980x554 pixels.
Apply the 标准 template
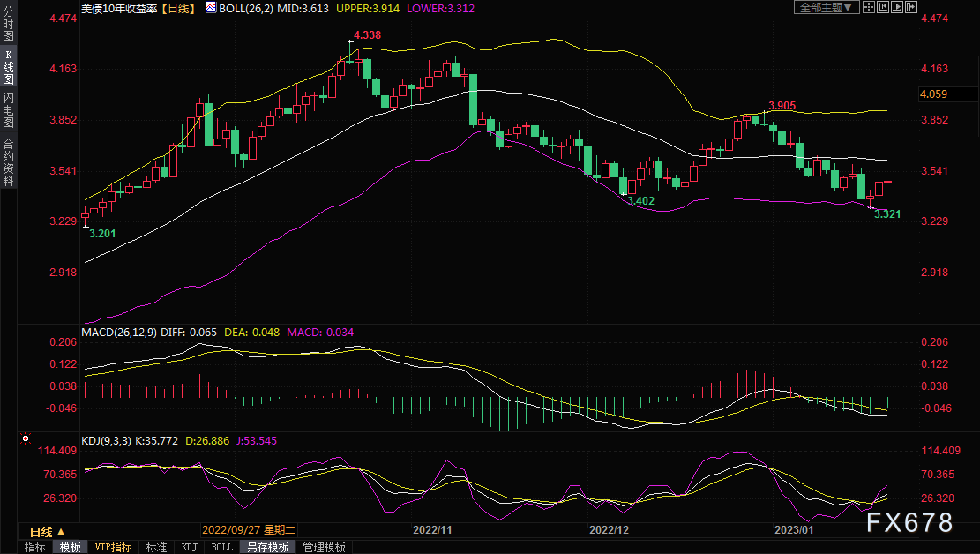coord(156,547)
